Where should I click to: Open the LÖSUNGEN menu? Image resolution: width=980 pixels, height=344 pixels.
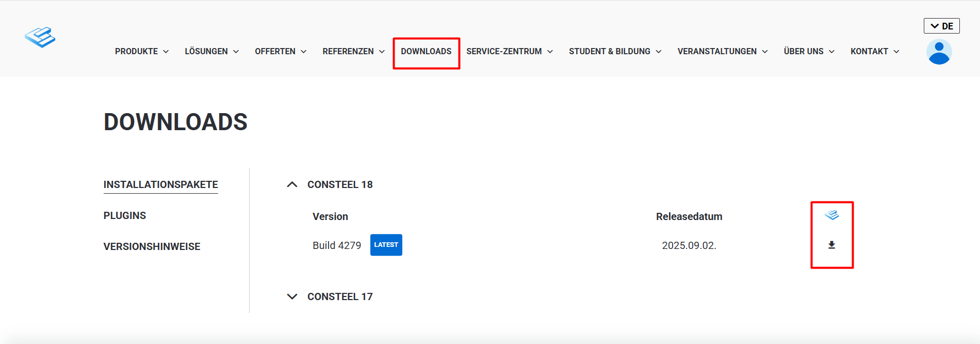[206, 52]
